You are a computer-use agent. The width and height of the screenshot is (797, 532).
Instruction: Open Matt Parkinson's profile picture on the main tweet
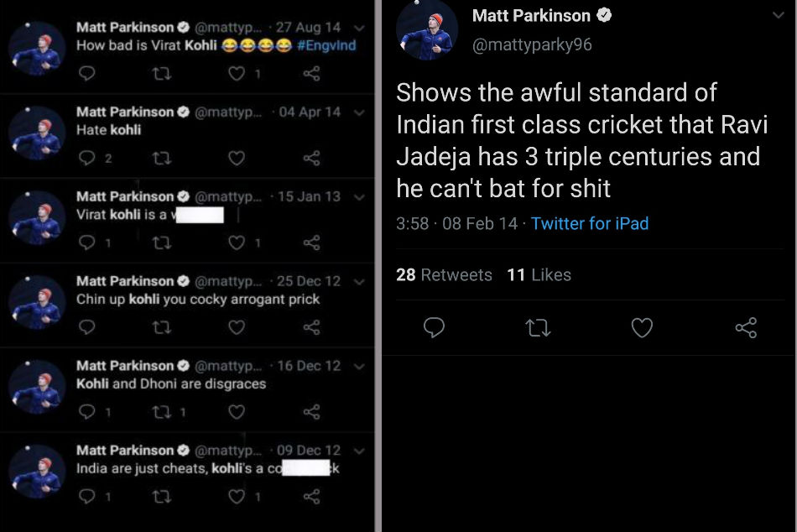pos(428,31)
